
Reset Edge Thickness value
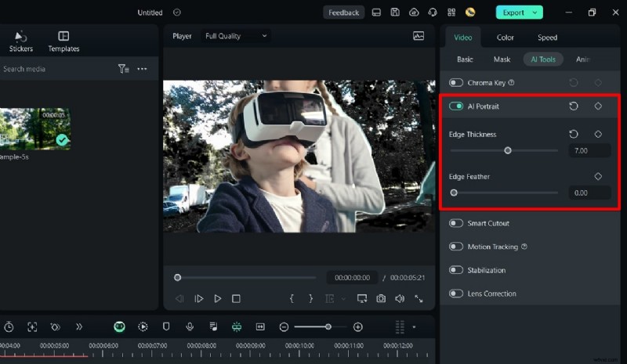(x=574, y=135)
